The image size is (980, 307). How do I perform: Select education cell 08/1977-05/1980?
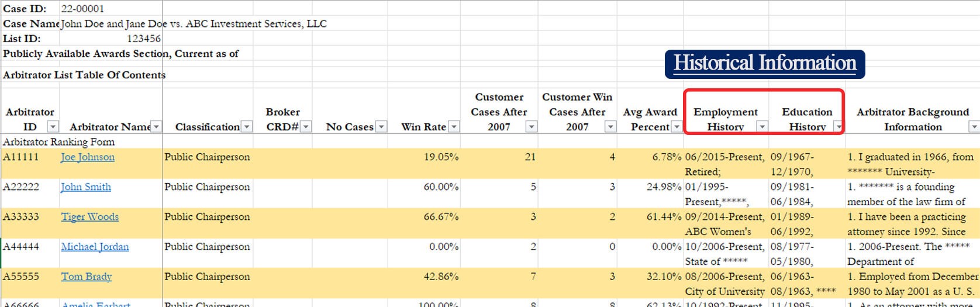tap(807, 253)
